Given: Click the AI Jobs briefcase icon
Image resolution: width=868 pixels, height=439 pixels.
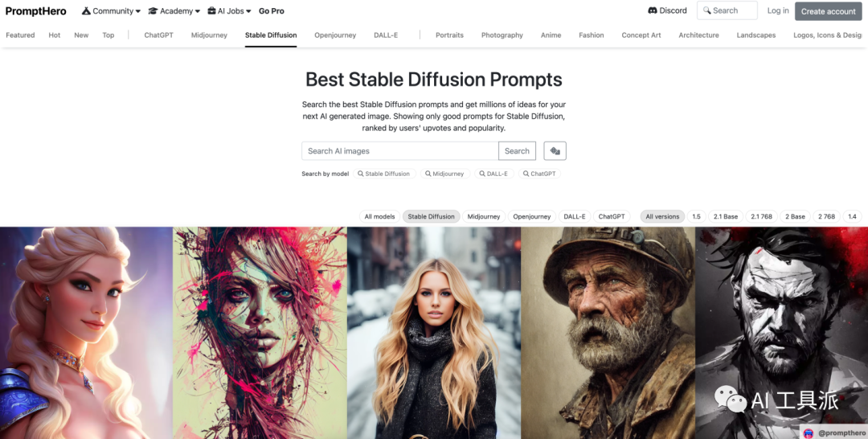Looking at the screenshot, I should (212, 10).
